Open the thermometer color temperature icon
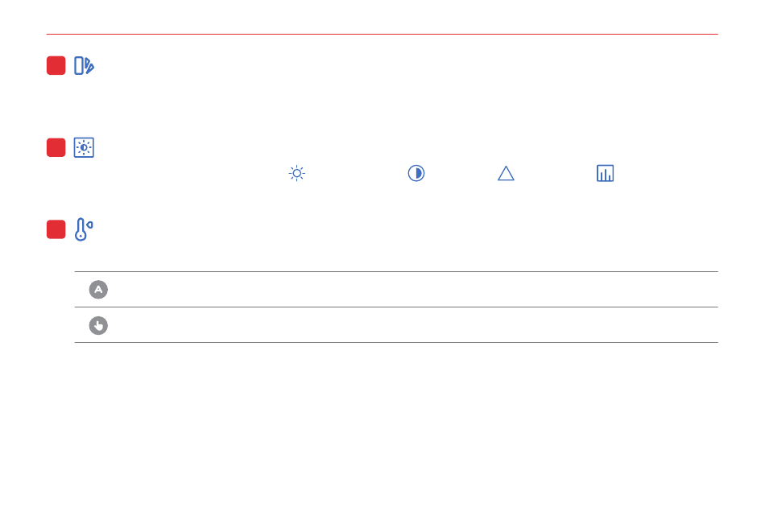Screen dimensions: 765x532 pyautogui.click(x=84, y=229)
